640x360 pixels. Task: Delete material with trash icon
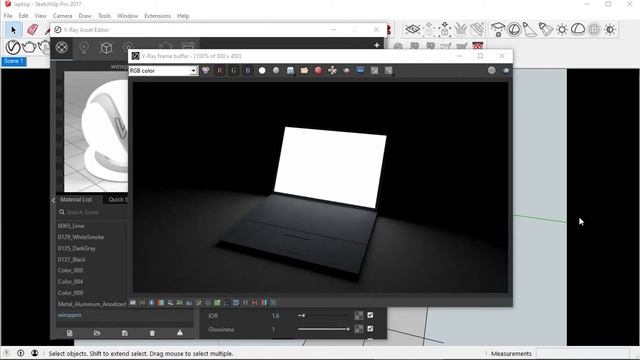pyautogui.click(x=152, y=333)
